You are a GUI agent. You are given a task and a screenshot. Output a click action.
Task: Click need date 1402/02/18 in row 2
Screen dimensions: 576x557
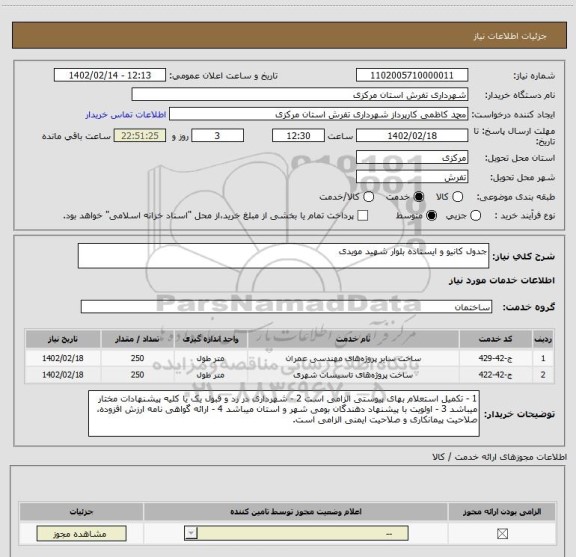coord(63,375)
